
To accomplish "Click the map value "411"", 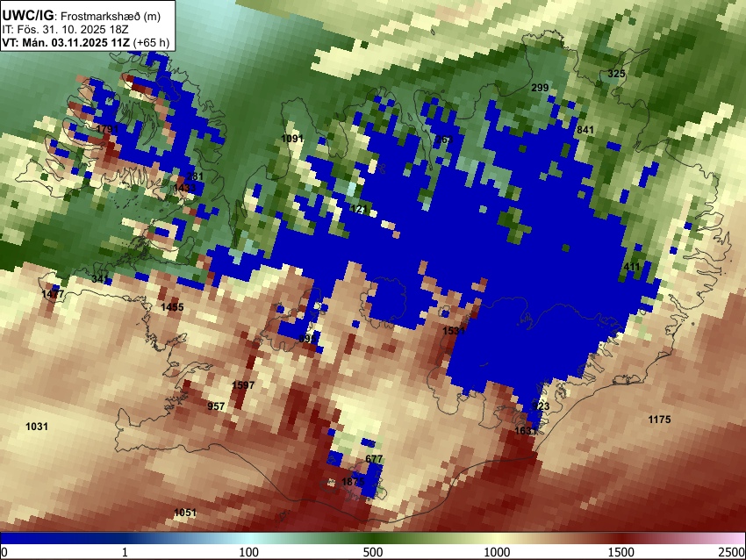I will point(632,267).
